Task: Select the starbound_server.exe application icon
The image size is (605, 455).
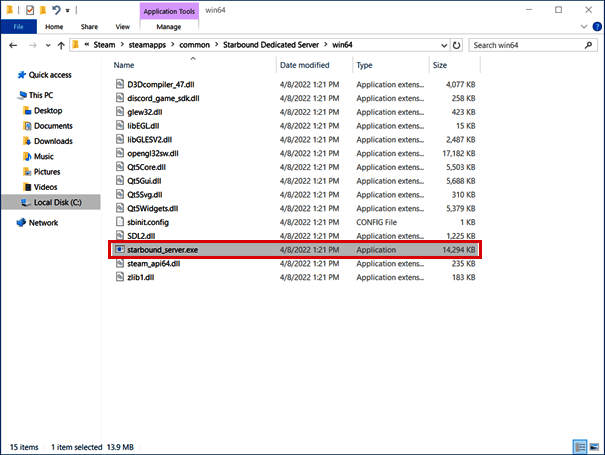Action: point(120,249)
